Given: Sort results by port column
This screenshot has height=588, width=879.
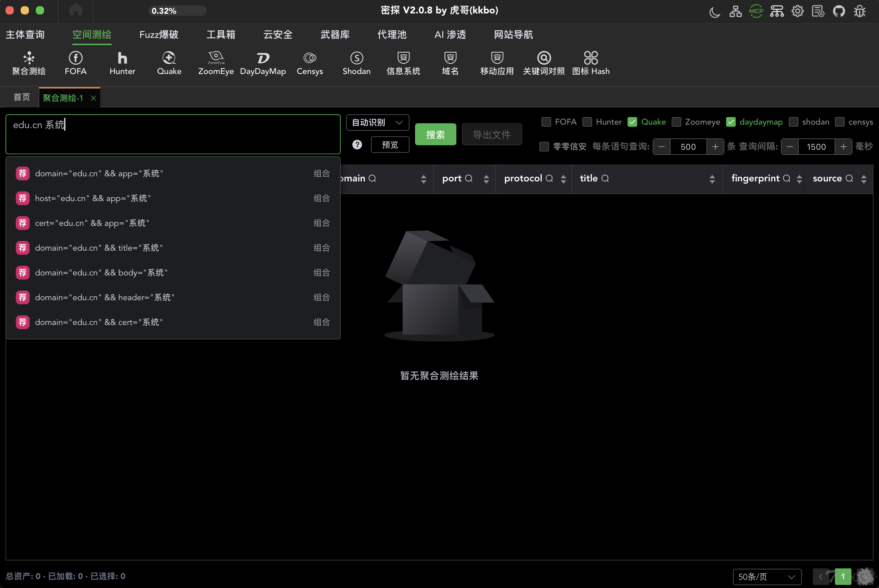Looking at the screenshot, I should tap(486, 179).
